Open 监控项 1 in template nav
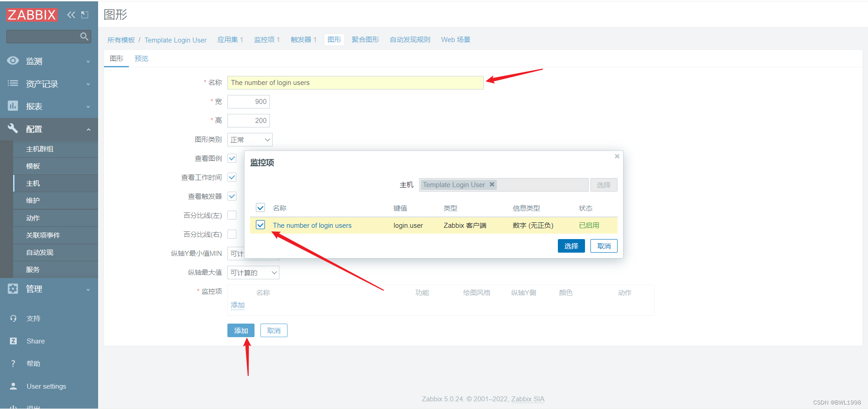 click(x=267, y=40)
